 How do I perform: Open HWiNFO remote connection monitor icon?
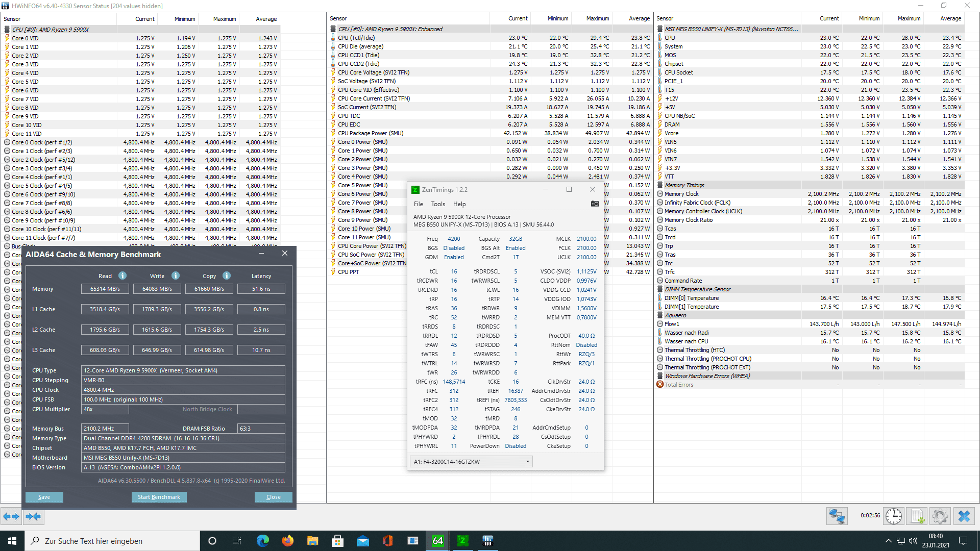click(x=837, y=516)
